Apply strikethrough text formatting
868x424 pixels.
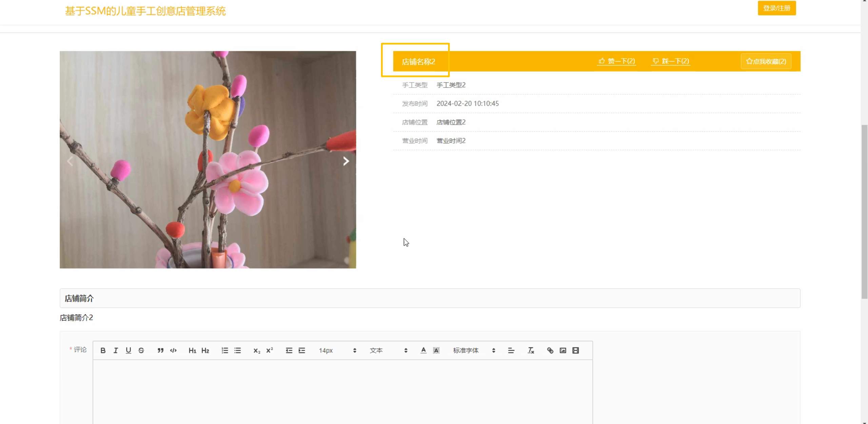pyautogui.click(x=141, y=350)
